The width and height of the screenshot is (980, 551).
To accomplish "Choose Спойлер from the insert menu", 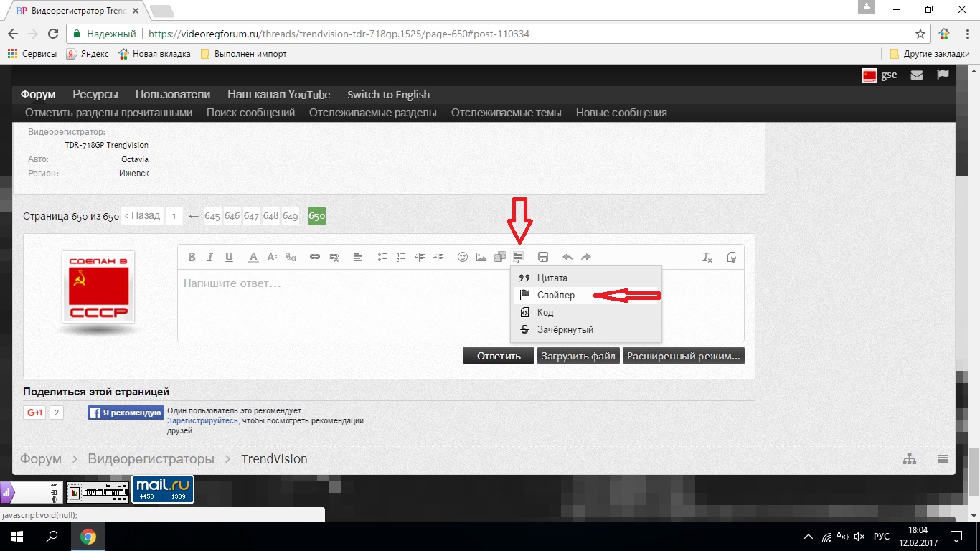I will [x=556, y=295].
